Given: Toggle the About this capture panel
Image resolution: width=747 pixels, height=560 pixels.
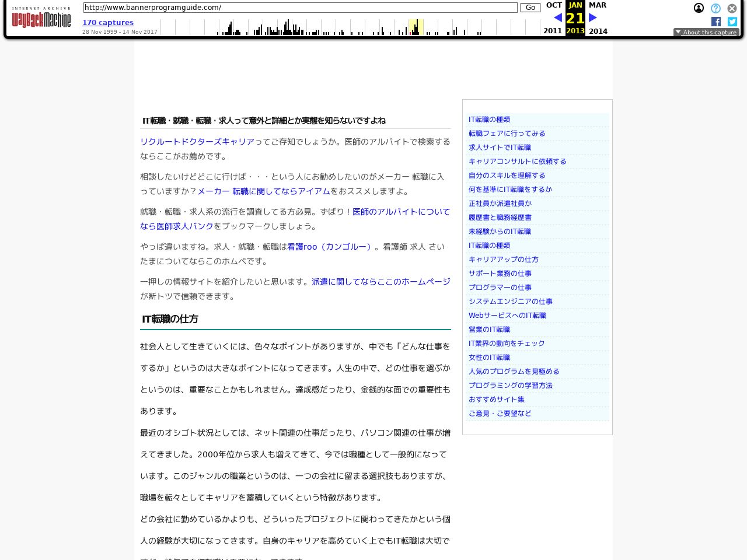Looking at the screenshot, I should pyautogui.click(x=710, y=32).
